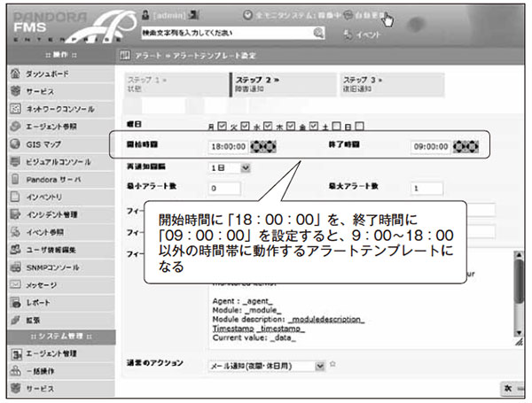The width and height of the screenshot is (532, 403).
Task: Click the textarea scrollbar's down arrow
Action: [x=519, y=332]
